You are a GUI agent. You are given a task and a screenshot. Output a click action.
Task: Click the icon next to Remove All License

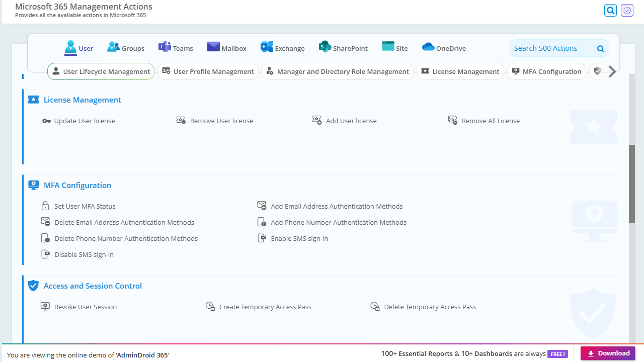coord(453,120)
